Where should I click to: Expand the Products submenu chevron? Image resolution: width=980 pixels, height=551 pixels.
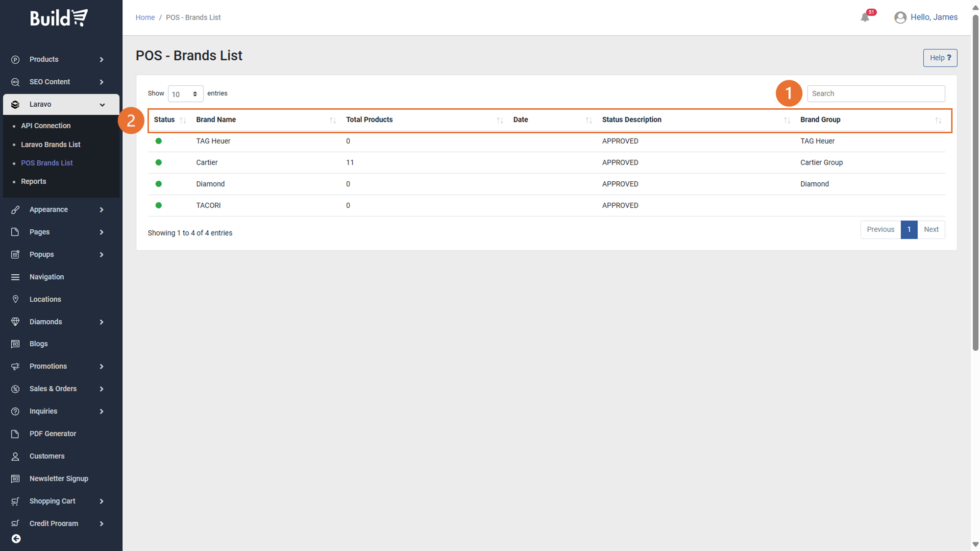(x=101, y=60)
